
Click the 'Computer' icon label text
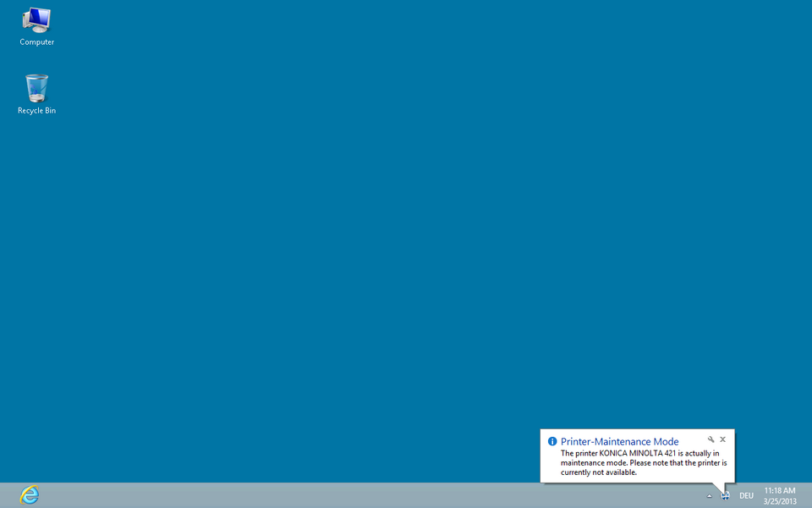pos(37,42)
